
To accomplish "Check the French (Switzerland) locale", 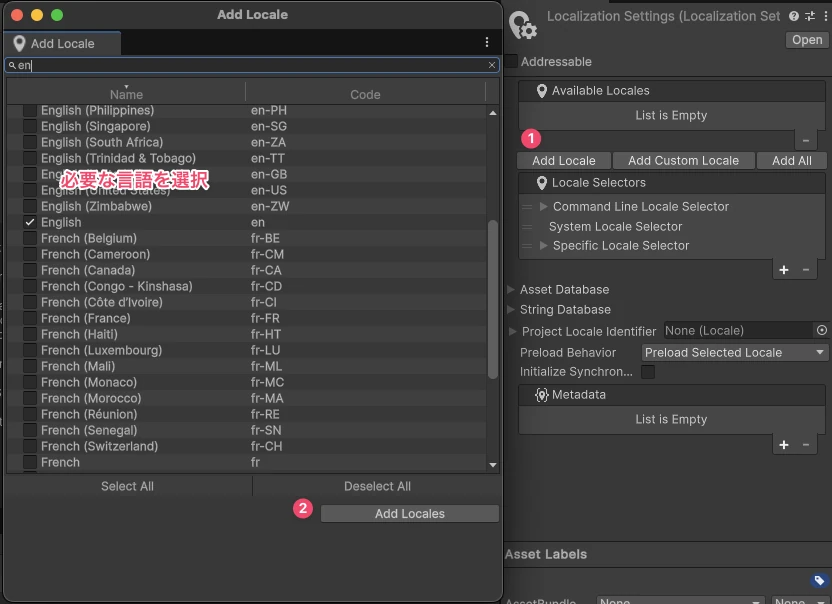I will point(30,446).
